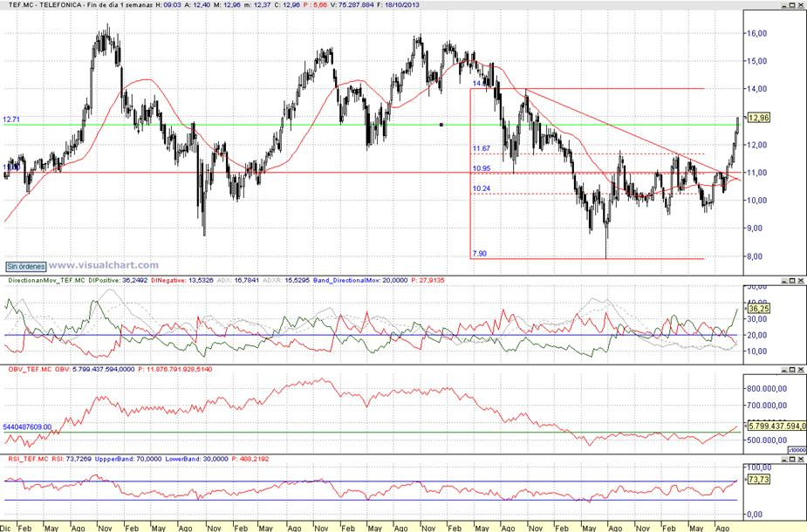The image size is (807, 532).
Task: Close the RSI_TEF.MC indicator panel
Action: [801, 459]
